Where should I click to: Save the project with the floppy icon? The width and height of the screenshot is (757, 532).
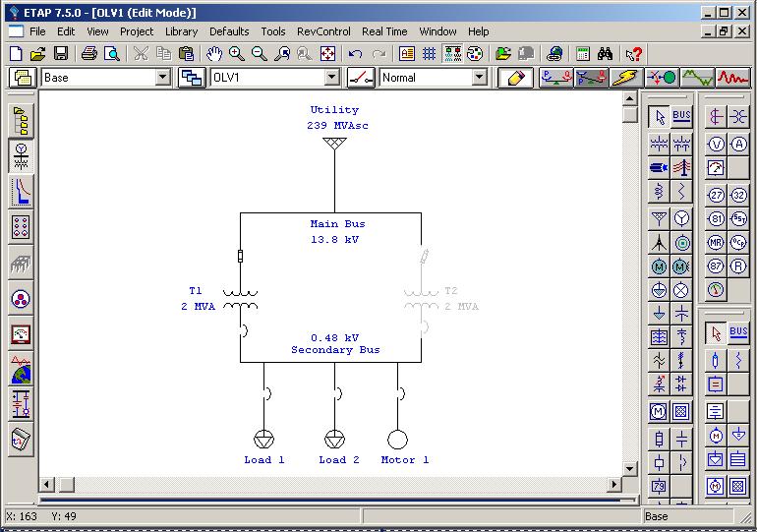(x=61, y=53)
